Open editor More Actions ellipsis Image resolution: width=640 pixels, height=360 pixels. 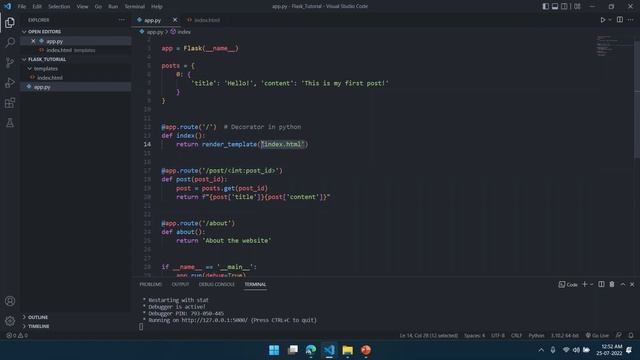point(631,20)
